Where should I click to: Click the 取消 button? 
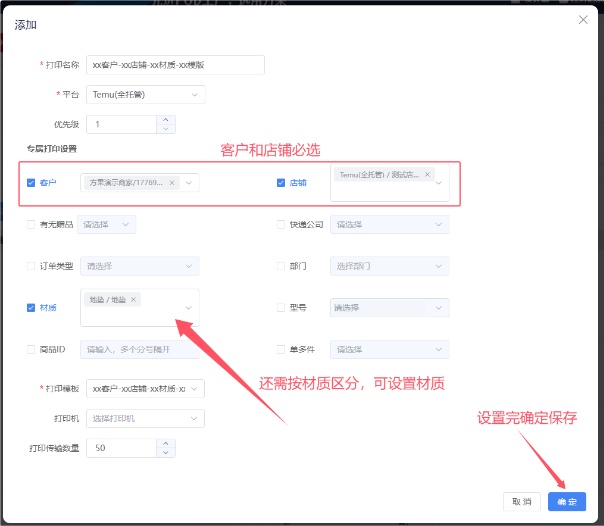(522, 501)
